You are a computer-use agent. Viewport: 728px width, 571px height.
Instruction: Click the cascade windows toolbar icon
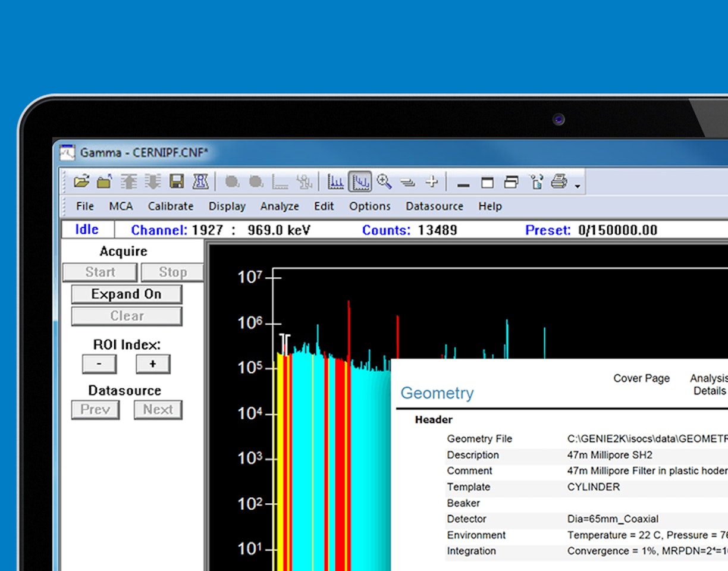[x=511, y=182]
